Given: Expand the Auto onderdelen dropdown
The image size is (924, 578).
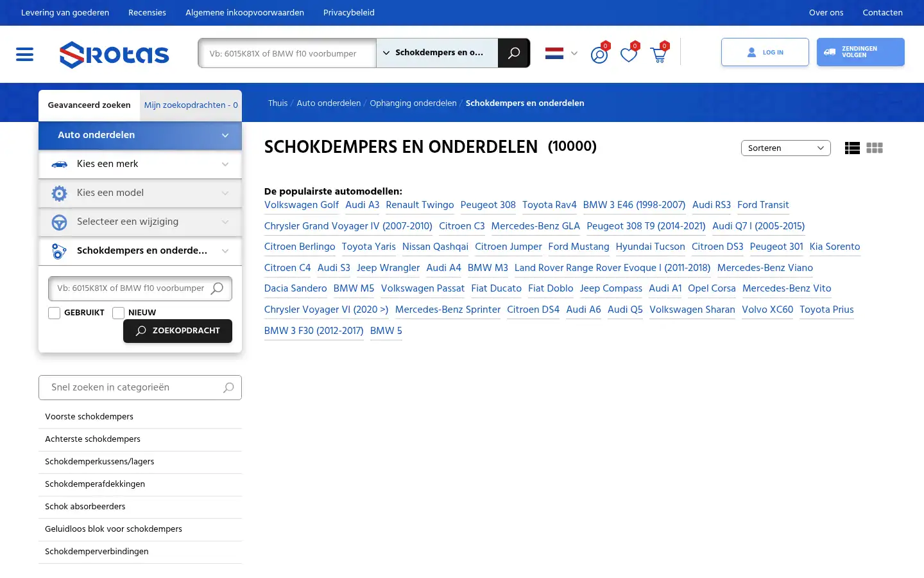Looking at the screenshot, I should pyautogui.click(x=140, y=136).
